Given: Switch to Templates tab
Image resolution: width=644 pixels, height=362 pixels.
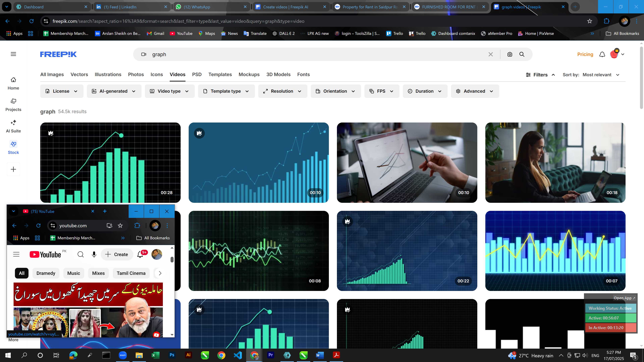Looking at the screenshot, I should point(220,74).
